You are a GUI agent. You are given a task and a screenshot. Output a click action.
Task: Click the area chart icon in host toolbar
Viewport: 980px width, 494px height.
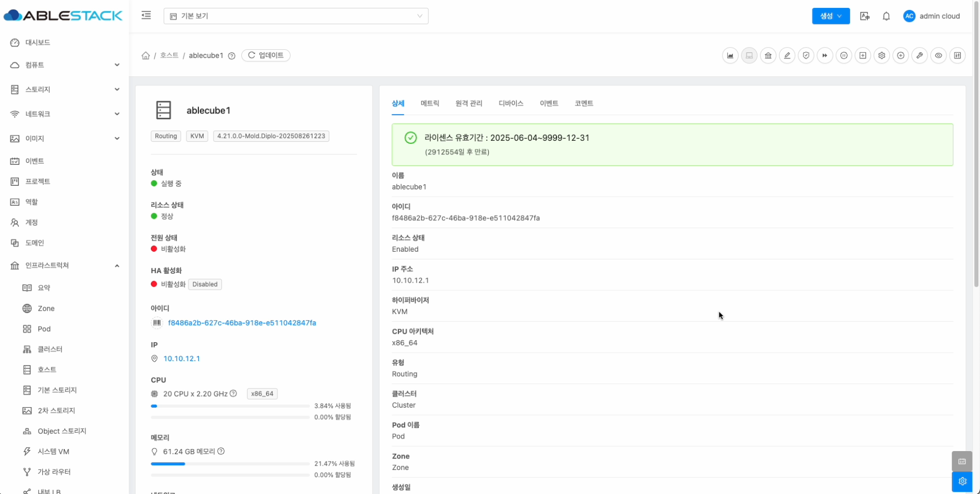[730, 55]
